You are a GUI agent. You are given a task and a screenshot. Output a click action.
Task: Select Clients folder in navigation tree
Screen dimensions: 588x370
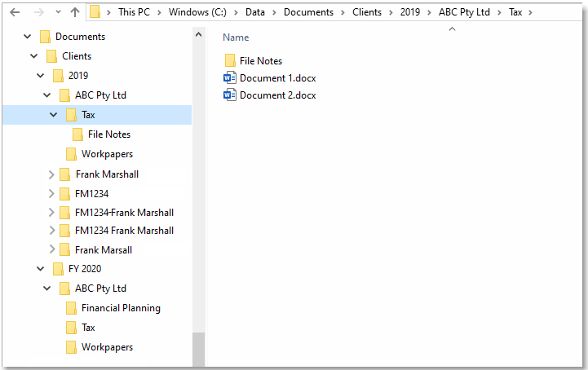click(x=77, y=56)
